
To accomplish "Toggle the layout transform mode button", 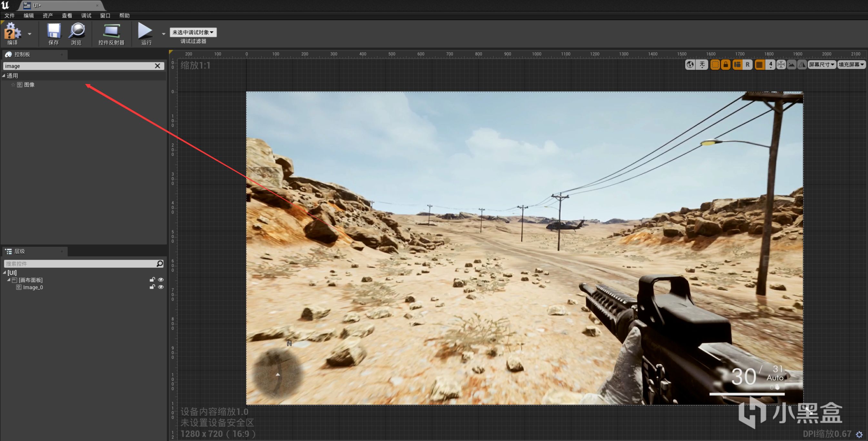I will [737, 64].
